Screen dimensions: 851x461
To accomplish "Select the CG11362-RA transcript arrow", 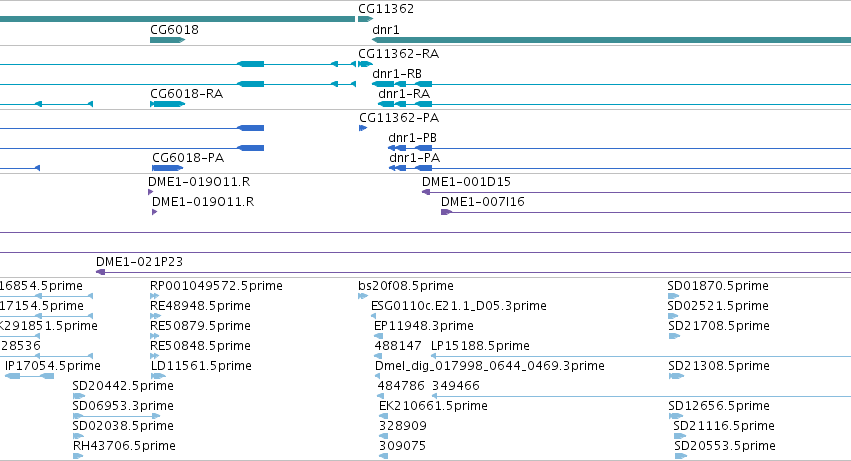I will [365, 64].
